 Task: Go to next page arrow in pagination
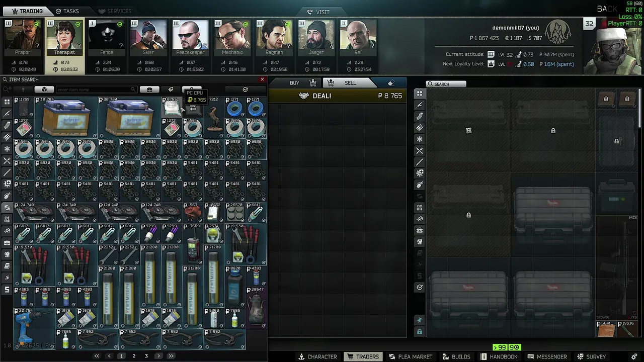[158, 356]
